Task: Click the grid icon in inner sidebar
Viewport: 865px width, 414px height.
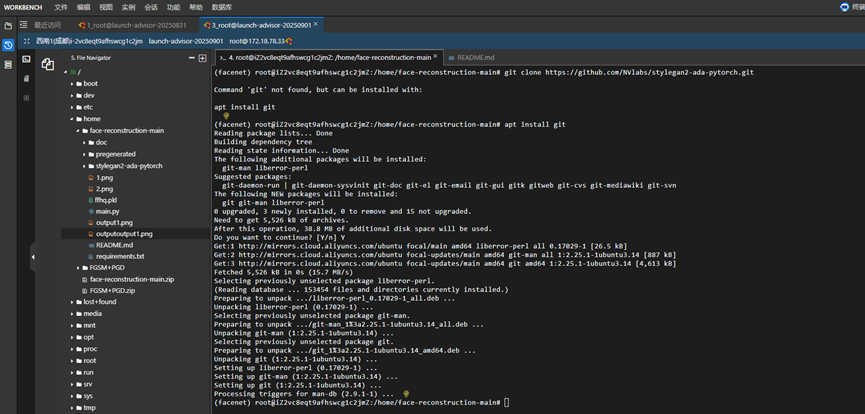Action: (x=26, y=98)
